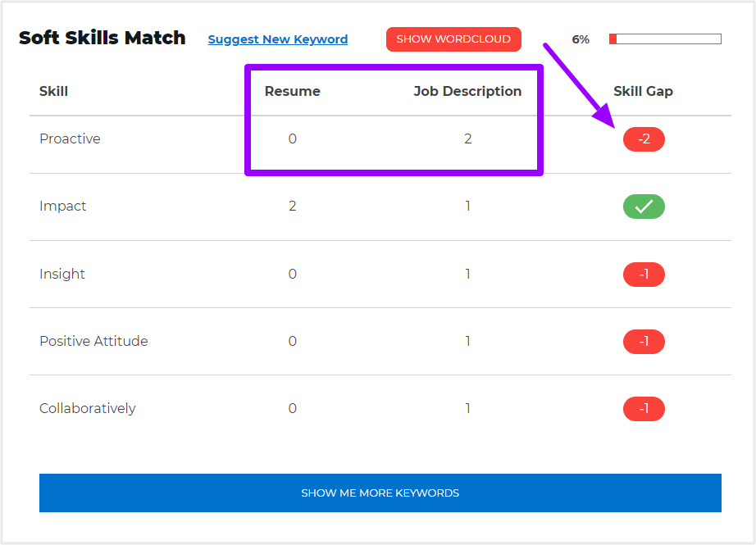Screen dimensions: 756x545
Task: Click the -1 skill gap badge for Insight
Action: (644, 275)
